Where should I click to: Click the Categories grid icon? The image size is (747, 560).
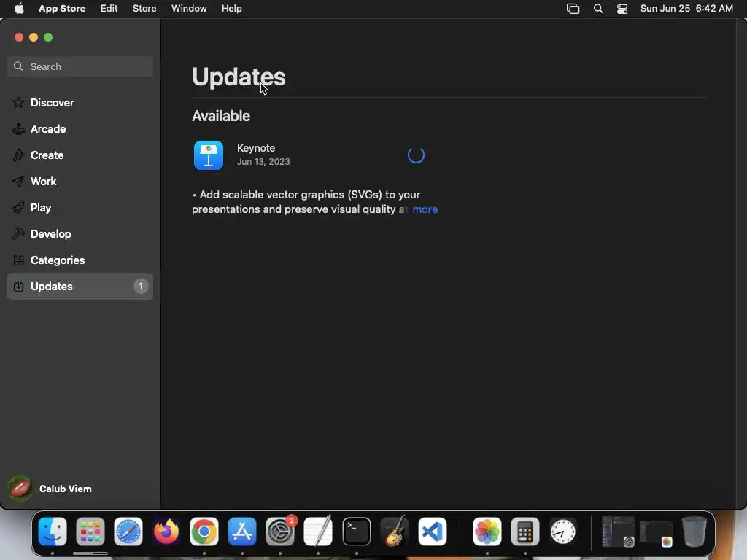point(18,260)
